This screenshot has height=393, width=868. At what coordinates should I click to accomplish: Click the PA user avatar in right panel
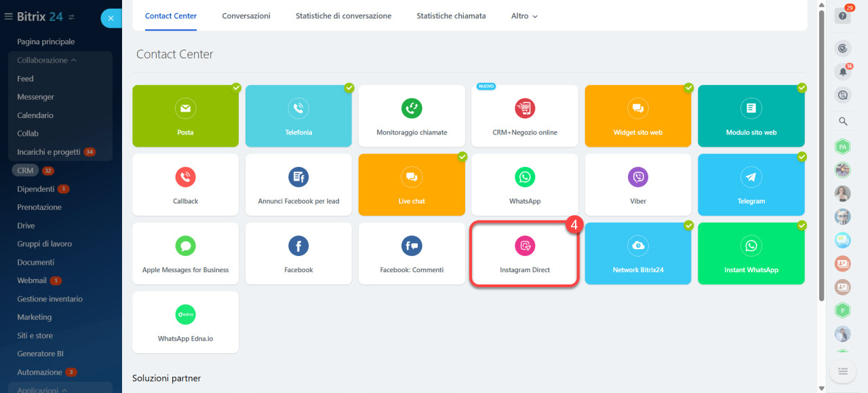pyautogui.click(x=843, y=147)
